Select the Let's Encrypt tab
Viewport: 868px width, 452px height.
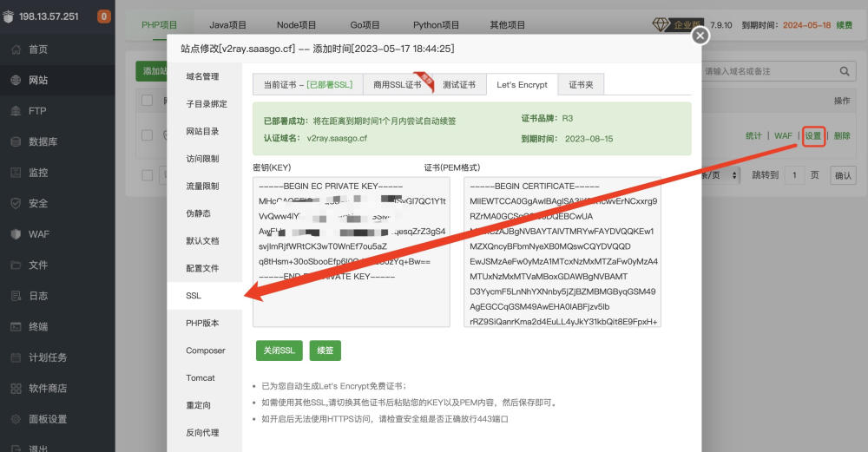pos(522,85)
